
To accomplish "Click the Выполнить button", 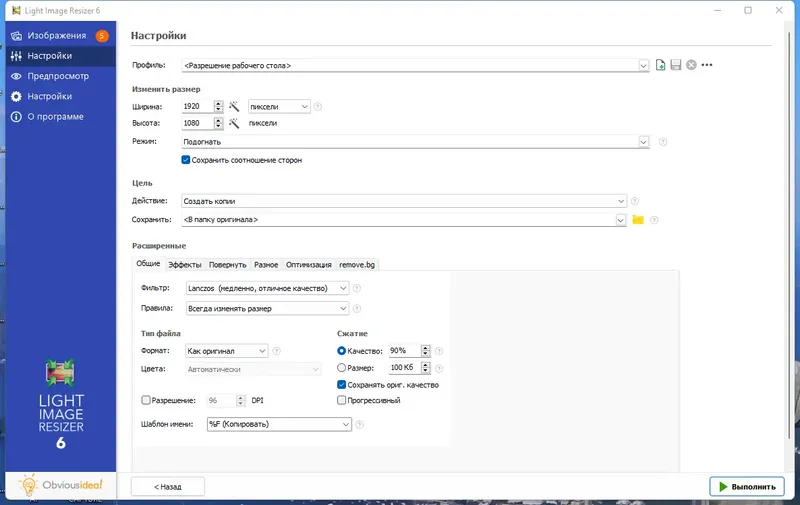I will [x=747, y=487].
